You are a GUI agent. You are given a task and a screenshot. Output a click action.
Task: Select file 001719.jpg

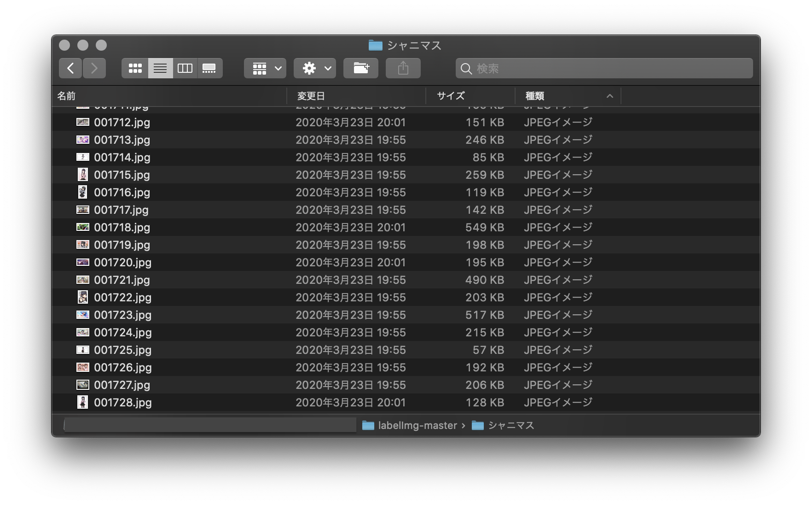[x=122, y=245]
